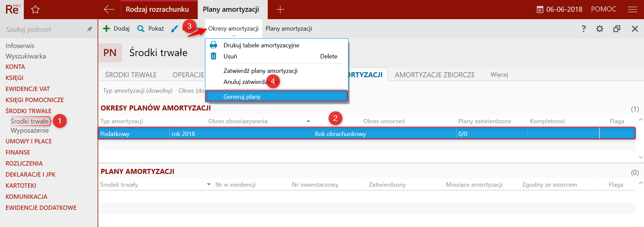Click the favorites star icon
Screen dimensions: 644x227
tap(35, 9)
